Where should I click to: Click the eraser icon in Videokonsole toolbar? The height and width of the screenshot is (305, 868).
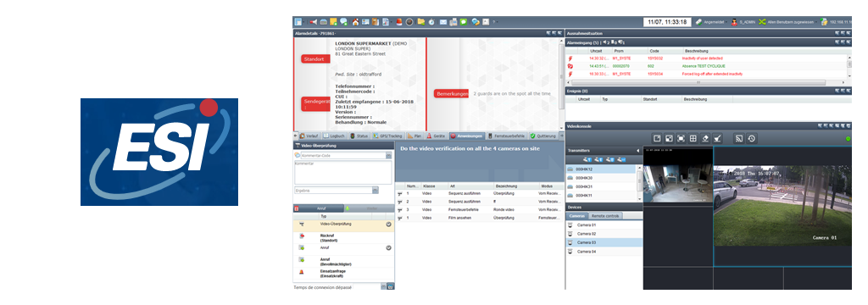(704, 138)
